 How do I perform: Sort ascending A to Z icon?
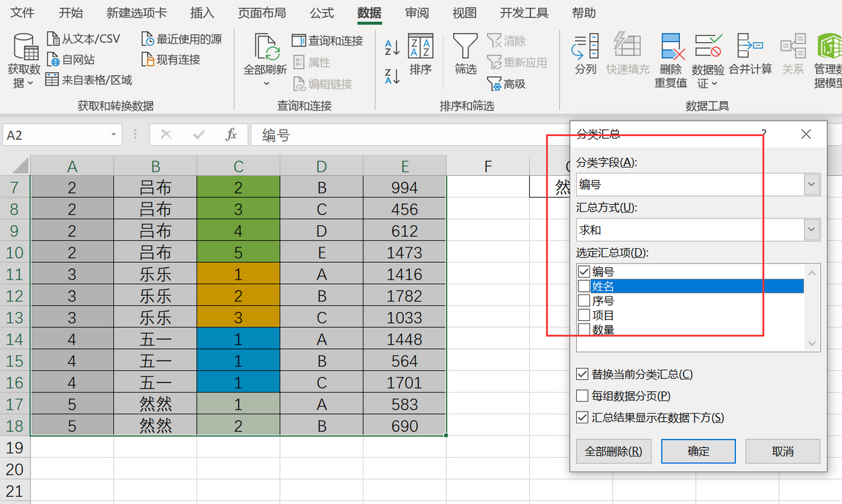tap(392, 47)
